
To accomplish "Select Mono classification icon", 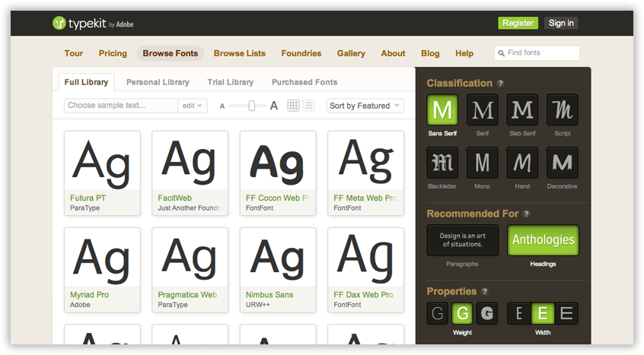I will point(482,163).
